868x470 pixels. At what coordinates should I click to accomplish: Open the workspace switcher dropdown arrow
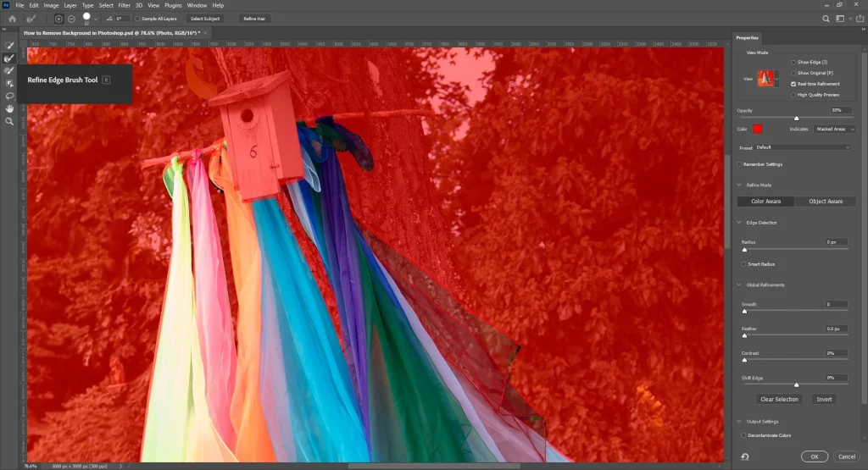(x=850, y=19)
